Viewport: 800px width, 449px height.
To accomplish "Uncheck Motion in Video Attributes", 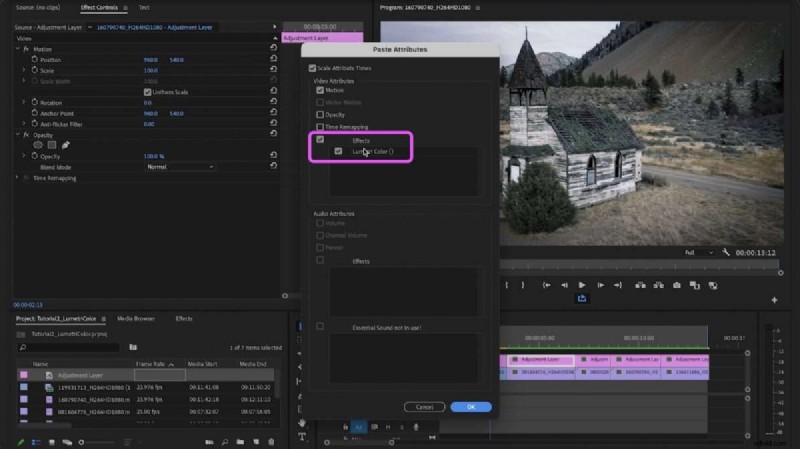I will click(320, 90).
